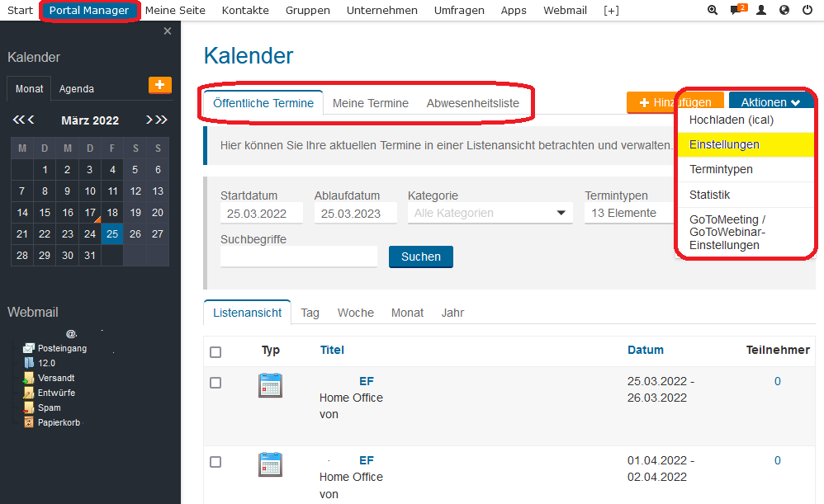Log out using the power icon

point(807,10)
